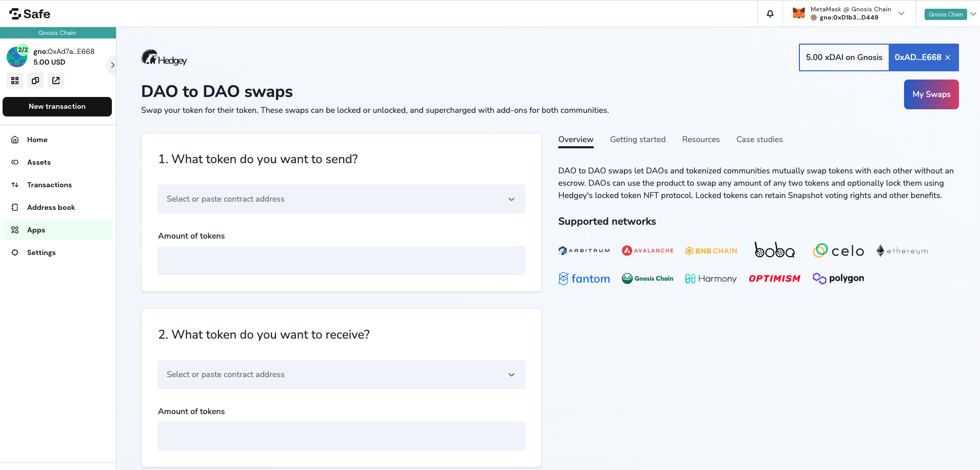
Task: Click the 5.00 xDAI on Gnosis balance
Action: click(844, 57)
